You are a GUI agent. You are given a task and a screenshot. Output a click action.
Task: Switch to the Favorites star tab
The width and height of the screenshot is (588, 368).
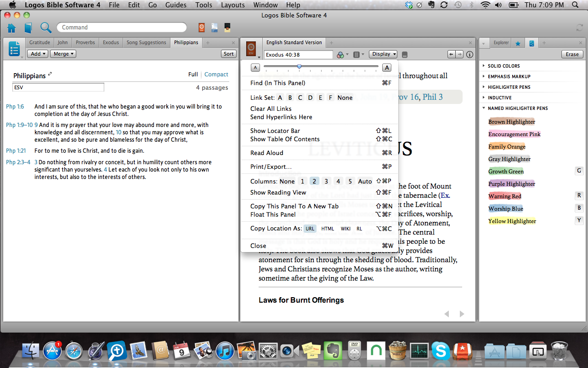(x=518, y=43)
